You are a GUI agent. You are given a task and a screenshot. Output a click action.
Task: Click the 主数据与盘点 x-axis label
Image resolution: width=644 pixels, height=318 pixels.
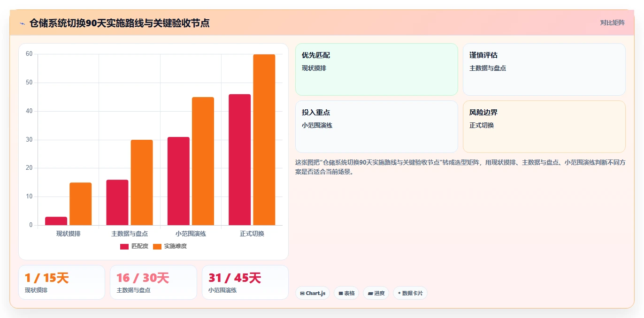pos(130,234)
